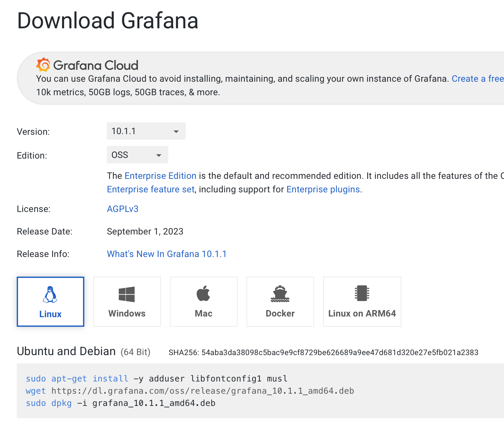Click the 10k metrics, 50GB logs text
Image resolution: width=504 pixels, height=422 pixels.
pos(128,92)
